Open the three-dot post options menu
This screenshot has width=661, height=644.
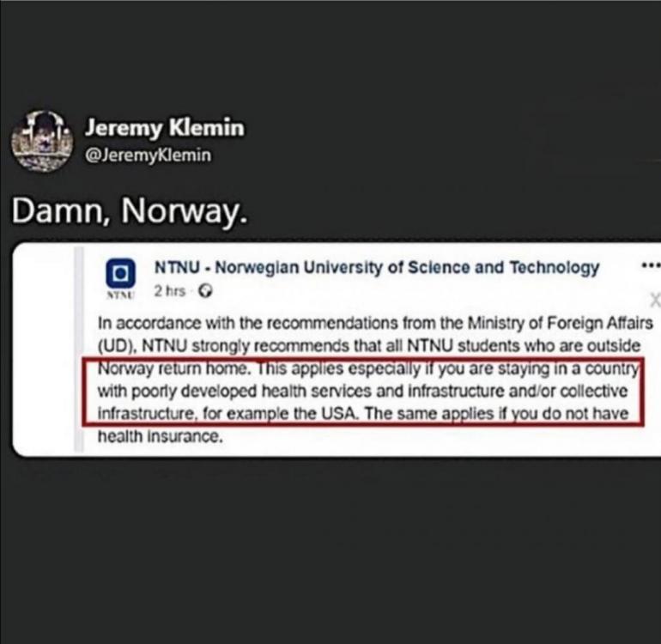point(650,265)
